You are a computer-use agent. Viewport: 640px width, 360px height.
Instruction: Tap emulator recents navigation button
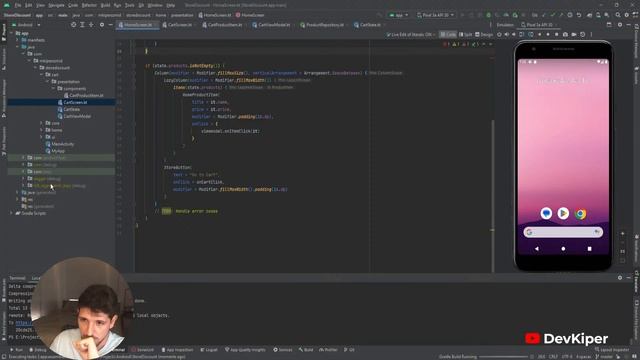point(589,249)
